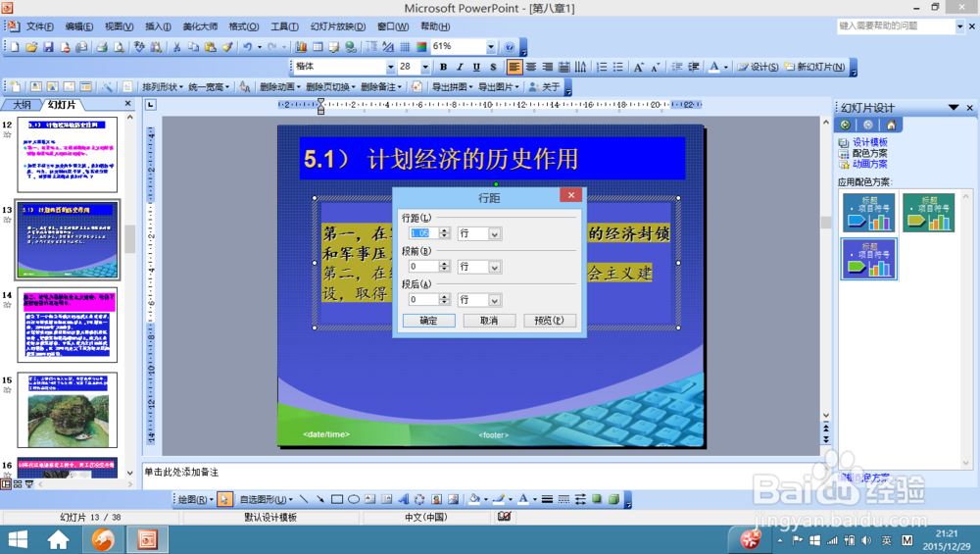Click 取消 in the 行距 dialog
The height and width of the screenshot is (554, 980).
tap(489, 321)
